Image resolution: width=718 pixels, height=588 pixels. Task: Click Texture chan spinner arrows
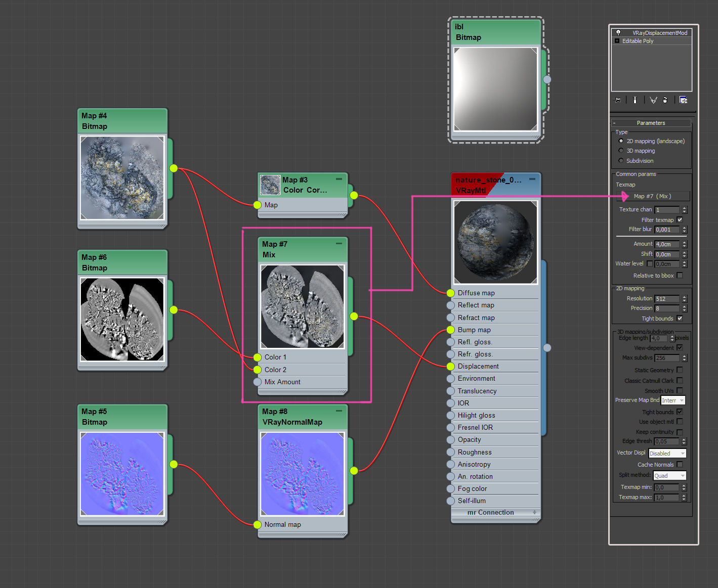[685, 209]
